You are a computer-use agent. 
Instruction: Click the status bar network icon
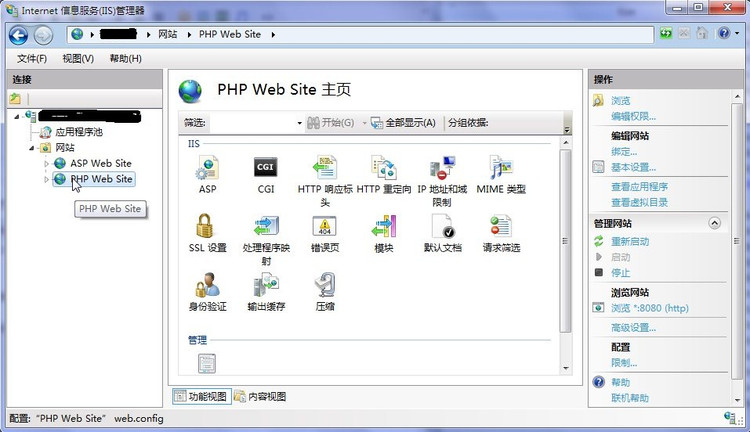(729, 418)
